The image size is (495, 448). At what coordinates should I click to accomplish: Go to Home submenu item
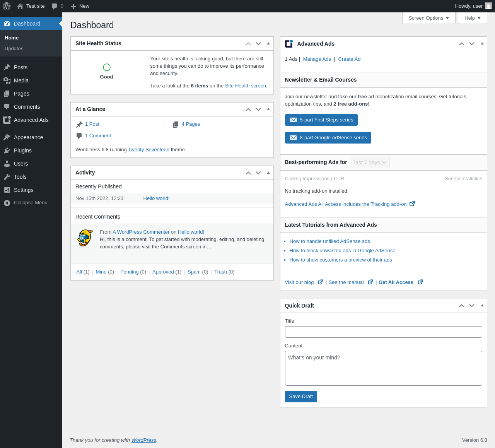click(12, 38)
